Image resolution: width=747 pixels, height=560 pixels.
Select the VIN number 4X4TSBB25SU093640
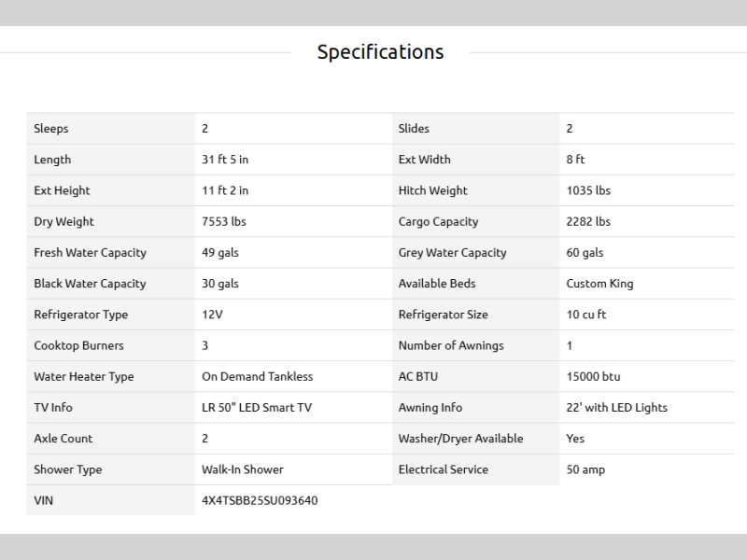tap(260, 500)
